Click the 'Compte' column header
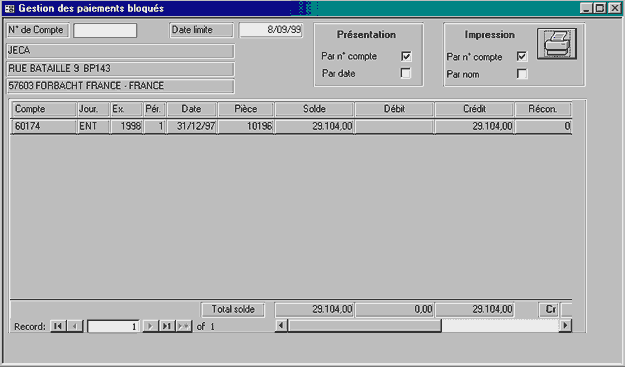Viewport: 625px width, 367px height. (44, 109)
